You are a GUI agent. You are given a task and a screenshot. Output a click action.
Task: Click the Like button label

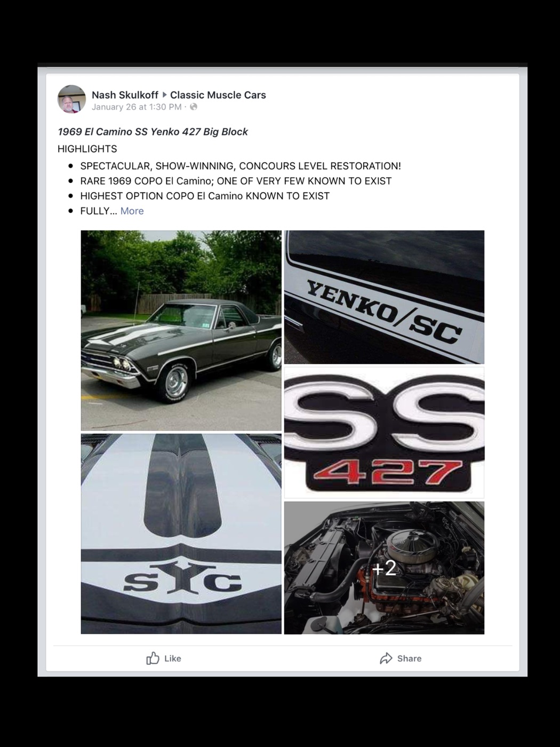tap(173, 658)
